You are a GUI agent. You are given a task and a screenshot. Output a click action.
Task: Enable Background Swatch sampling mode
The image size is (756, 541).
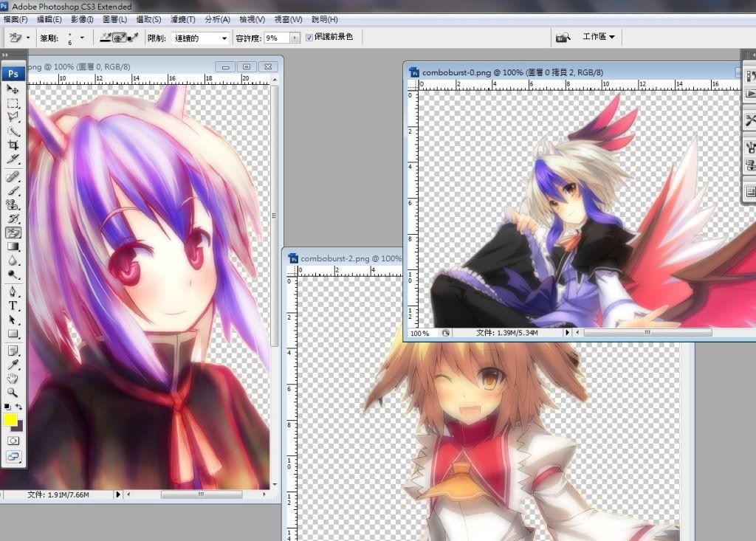click(132, 37)
